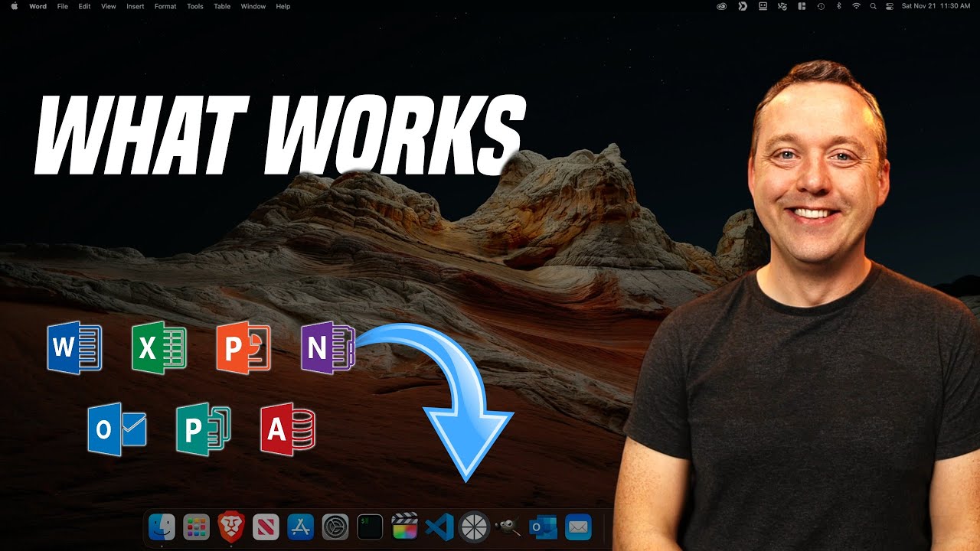Screen dimensions: 980x551
Task: Click the gray spoked wheel dock icon
Action: pos(474,527)
